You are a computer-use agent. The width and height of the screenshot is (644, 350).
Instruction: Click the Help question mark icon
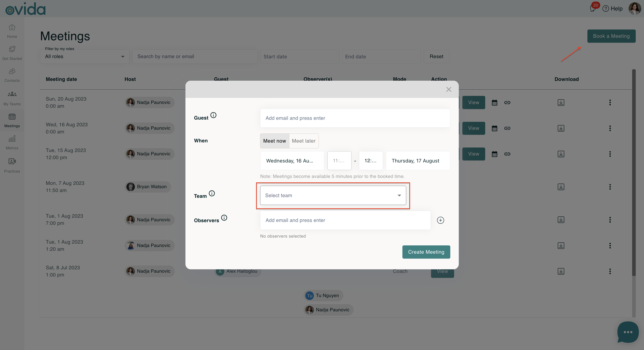click(x=606, y=9)
